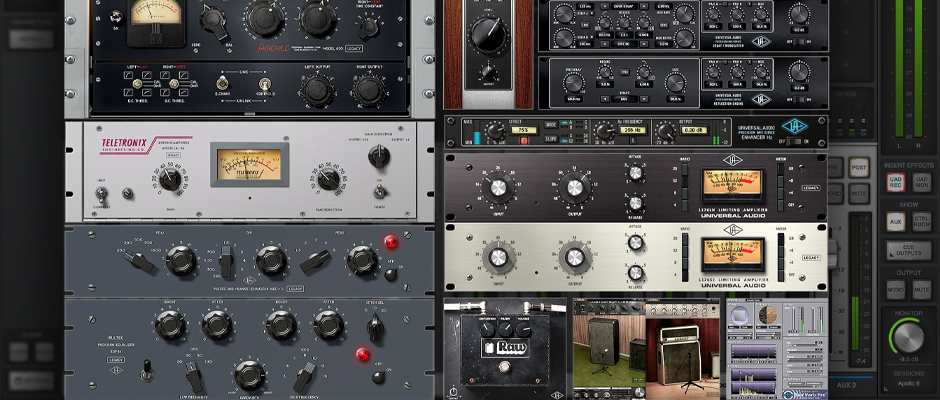Click the Teletronix Peak Reduction knob
The width and height of the screenshot is (940, 400).
coord(328,178)
